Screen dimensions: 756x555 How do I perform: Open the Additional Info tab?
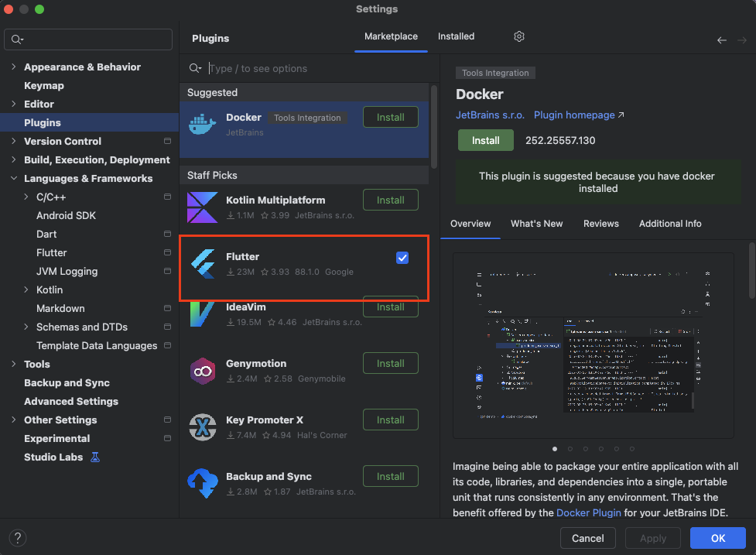point(670,224)
